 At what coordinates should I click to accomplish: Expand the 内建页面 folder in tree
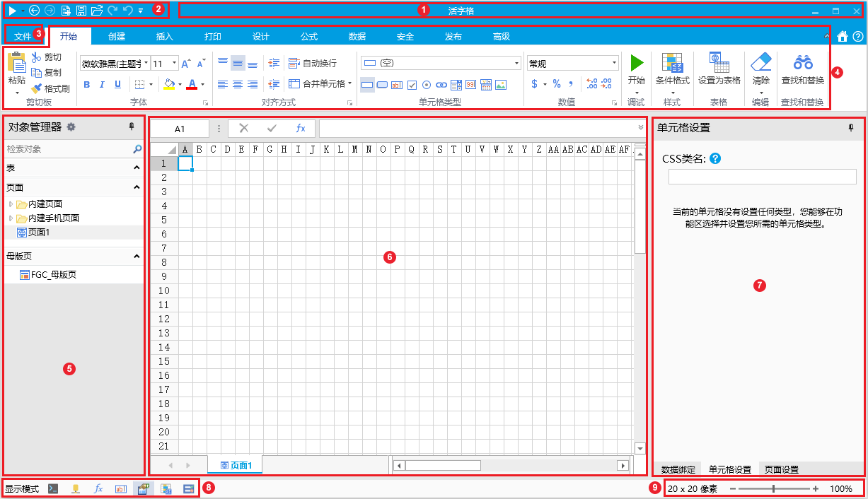tap(11, 204)
